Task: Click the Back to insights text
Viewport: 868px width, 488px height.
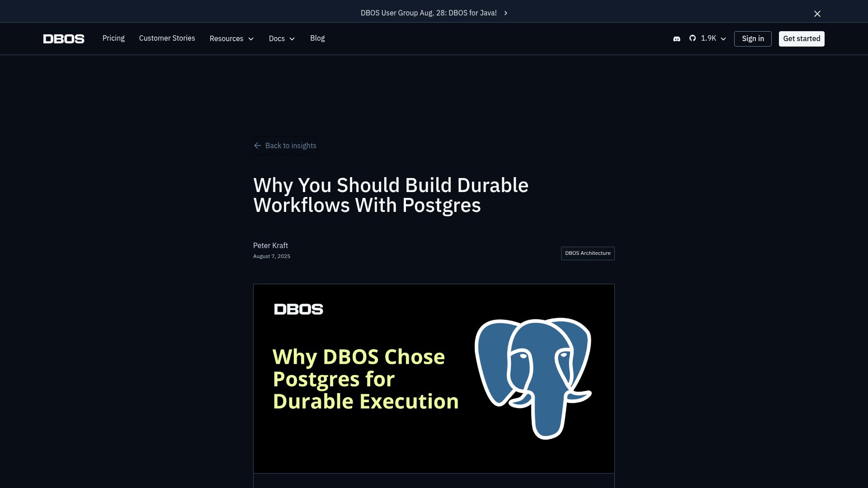Action: [291, 145]
